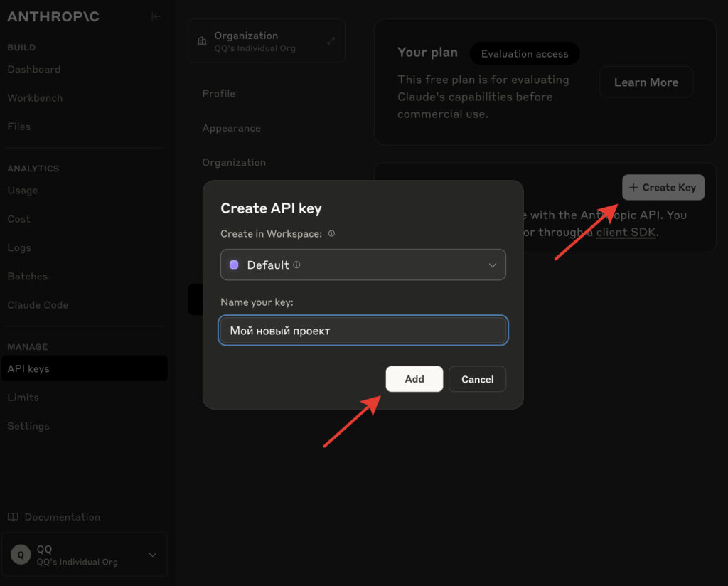Open Files in the sidebar
Viewport: 728px width, 586px height.
[x=19, y=127]
